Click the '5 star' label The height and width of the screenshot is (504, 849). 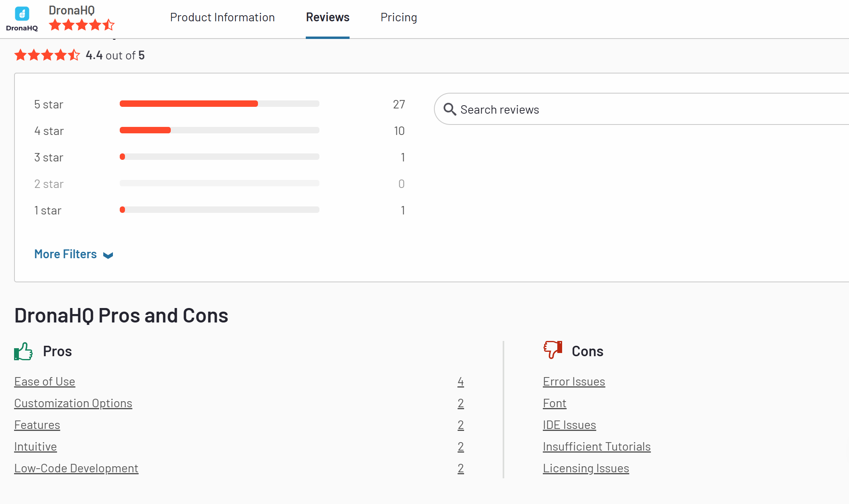(x=49, y=104)
